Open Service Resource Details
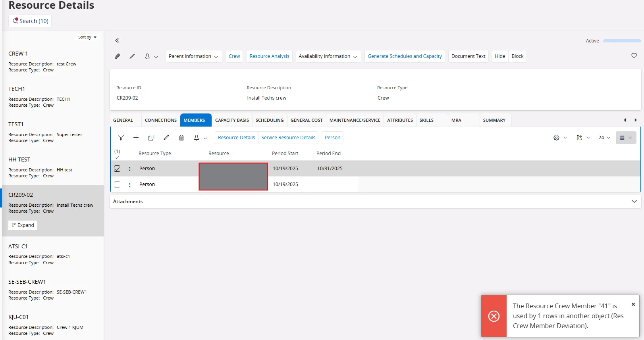644x340 pixels. [288, 138]
